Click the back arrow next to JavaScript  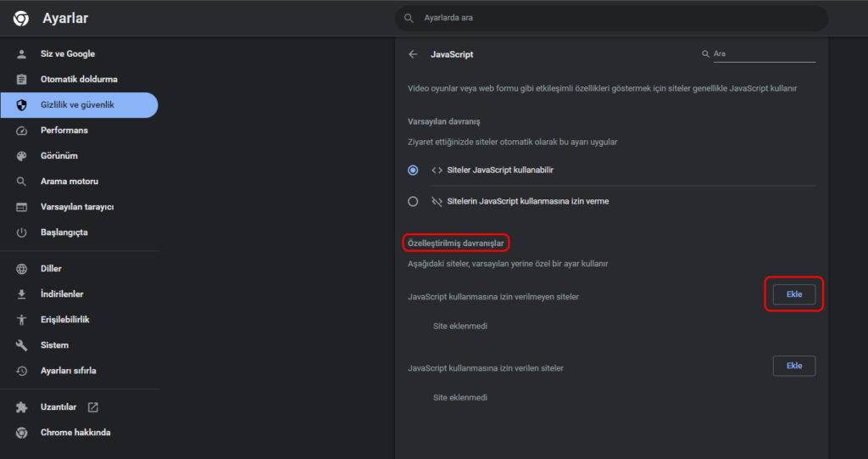(x=413, y=54)
